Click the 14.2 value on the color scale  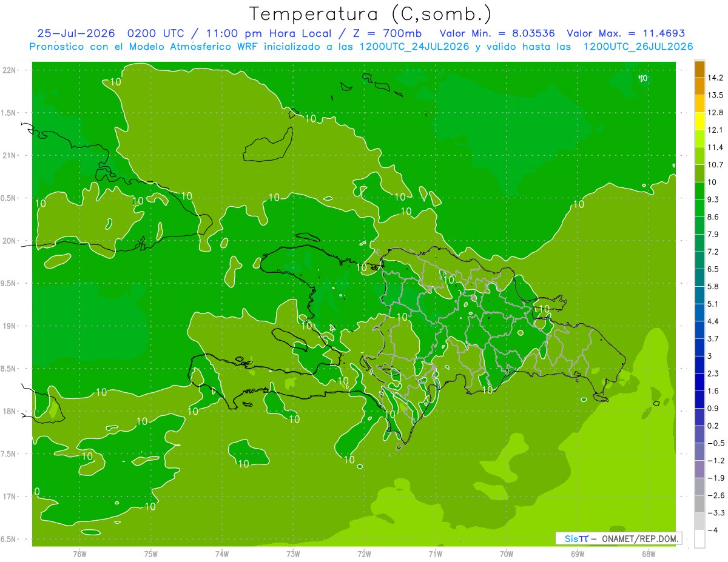pyautogui.click(x=715, y=78)
